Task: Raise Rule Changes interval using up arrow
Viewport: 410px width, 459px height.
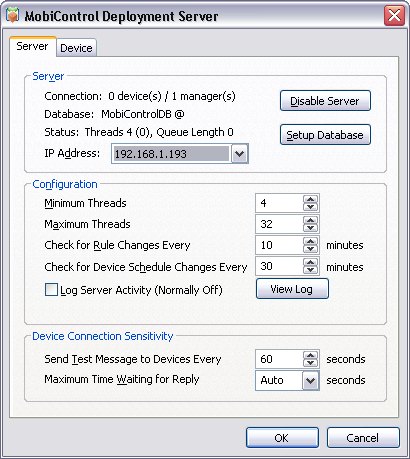Action: [x=310, y=241]
